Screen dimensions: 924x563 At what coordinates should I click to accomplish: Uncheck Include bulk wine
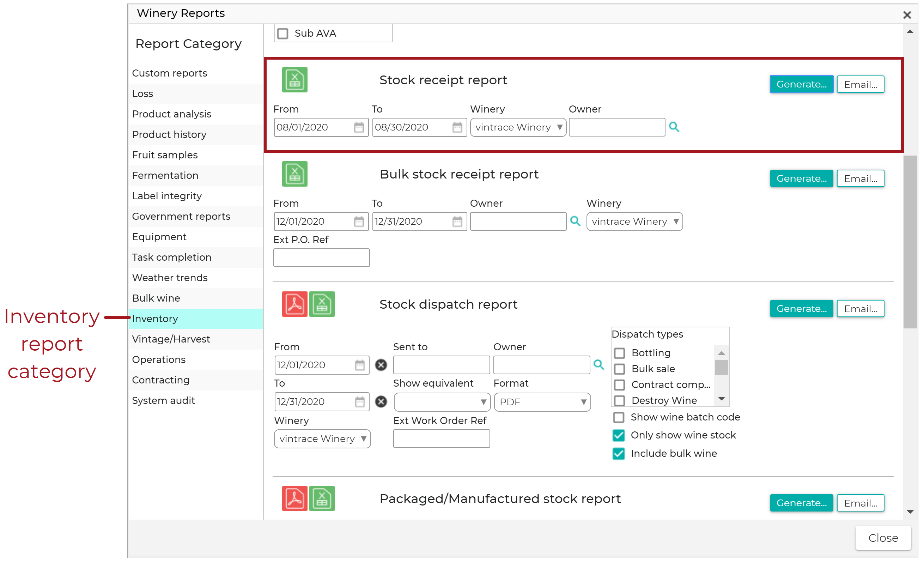click(619, 454)
